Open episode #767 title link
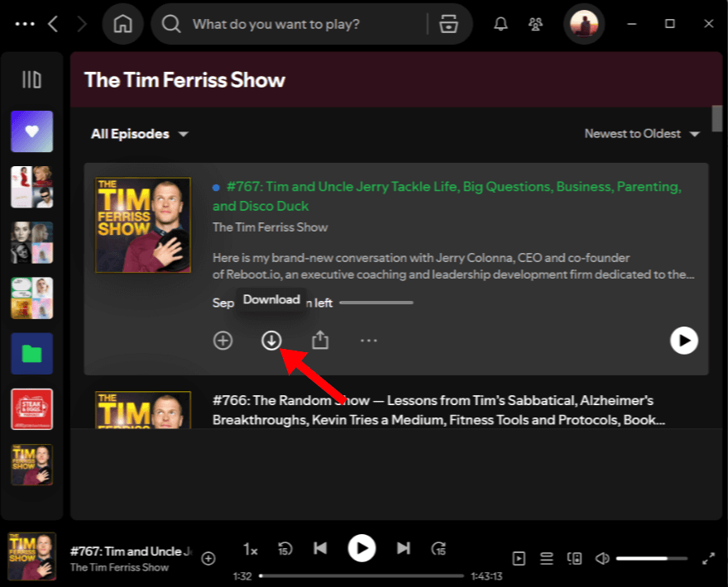728x587 pixels. point(447,196)
